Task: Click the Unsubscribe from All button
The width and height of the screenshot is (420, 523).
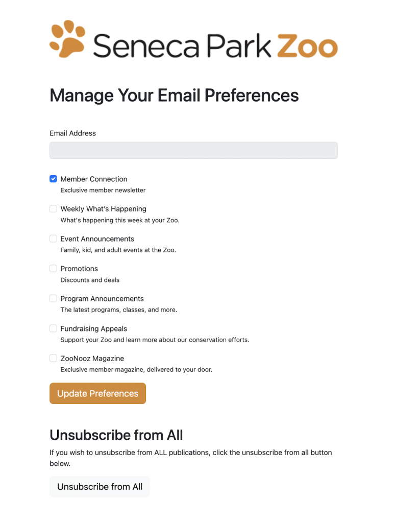Action: pos(100,487)
